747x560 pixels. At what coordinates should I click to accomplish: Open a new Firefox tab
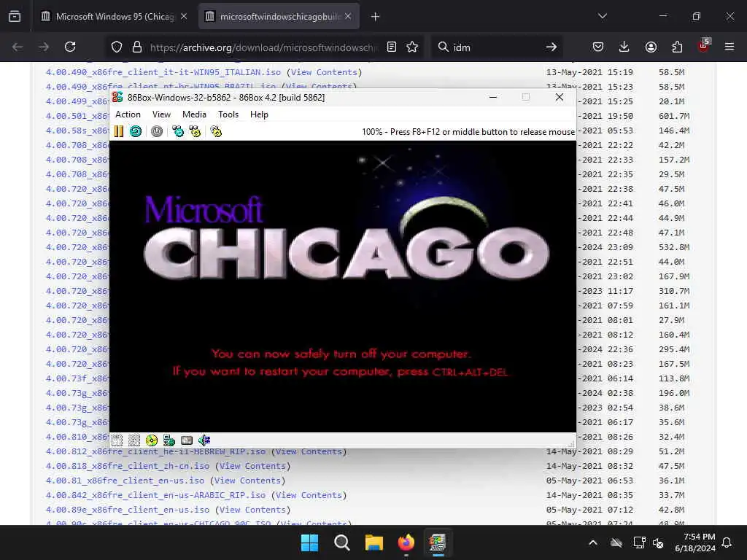tap(376, 17)
